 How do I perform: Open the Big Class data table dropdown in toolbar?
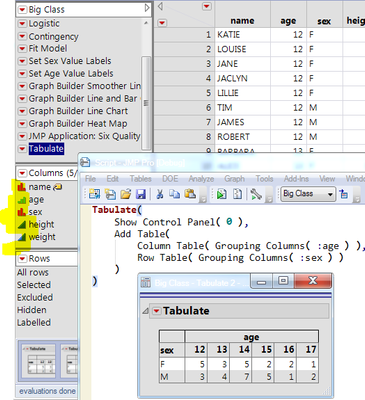click(x=307, y=194)
